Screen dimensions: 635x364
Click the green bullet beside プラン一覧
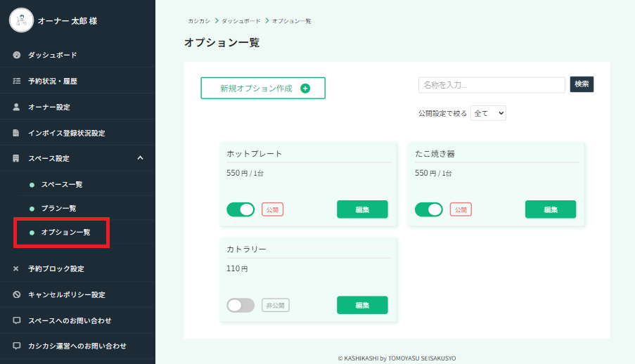(32, 209)
